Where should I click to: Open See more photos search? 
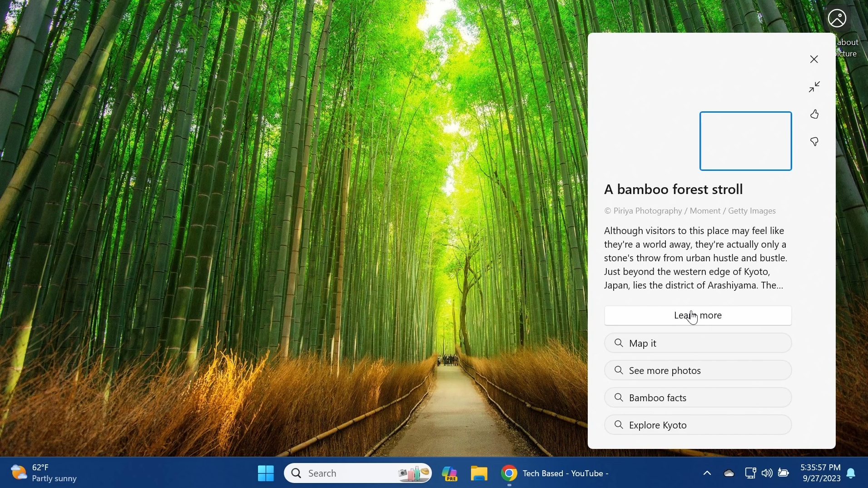point(698,370)
